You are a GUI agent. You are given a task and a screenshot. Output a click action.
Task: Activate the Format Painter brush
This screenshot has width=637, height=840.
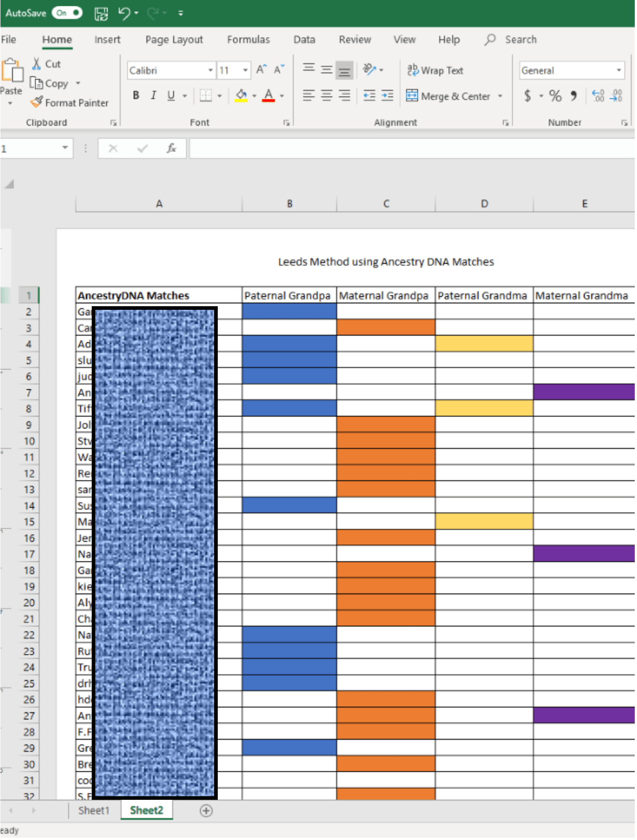[70, 103]
